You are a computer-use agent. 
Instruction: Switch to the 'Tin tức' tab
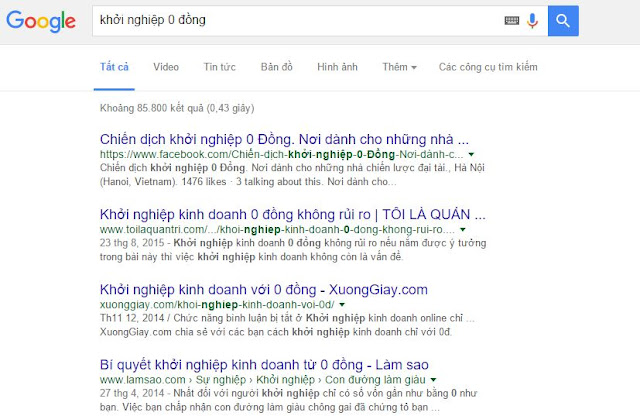(220, 67)
